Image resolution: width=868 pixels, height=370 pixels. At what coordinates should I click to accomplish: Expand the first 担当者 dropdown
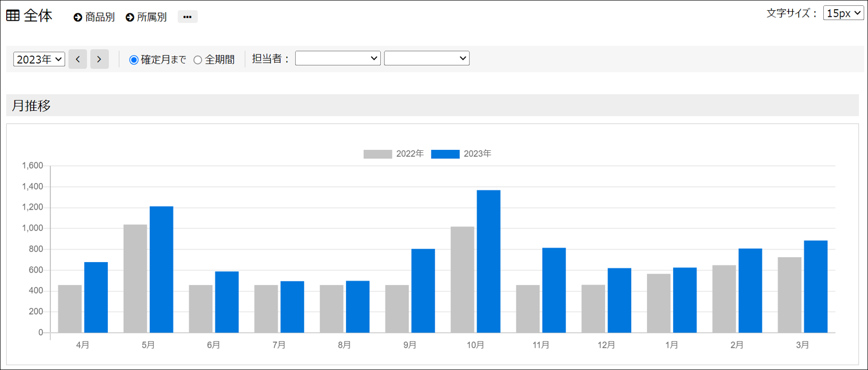(x=337, y=58)
